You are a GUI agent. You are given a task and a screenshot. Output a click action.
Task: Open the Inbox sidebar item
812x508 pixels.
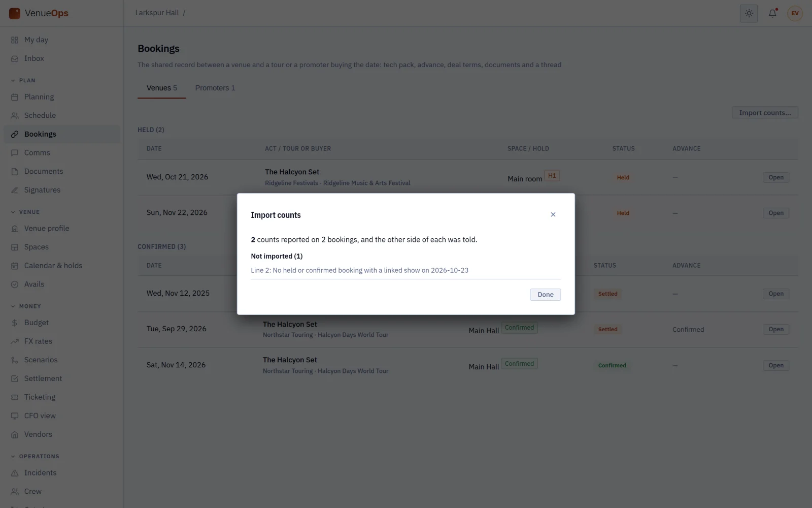pos(62,58)
